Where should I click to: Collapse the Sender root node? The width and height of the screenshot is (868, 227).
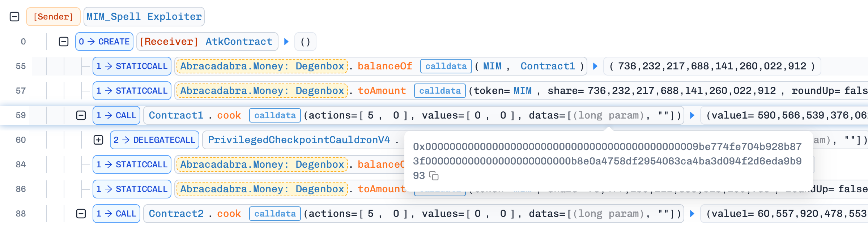(x=14, y=17)
